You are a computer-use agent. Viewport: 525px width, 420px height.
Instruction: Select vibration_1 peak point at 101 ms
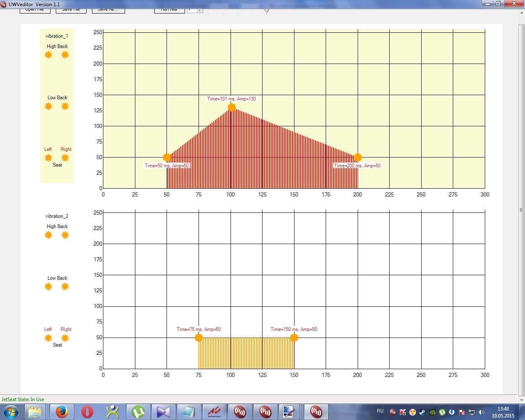coord(232,107)
